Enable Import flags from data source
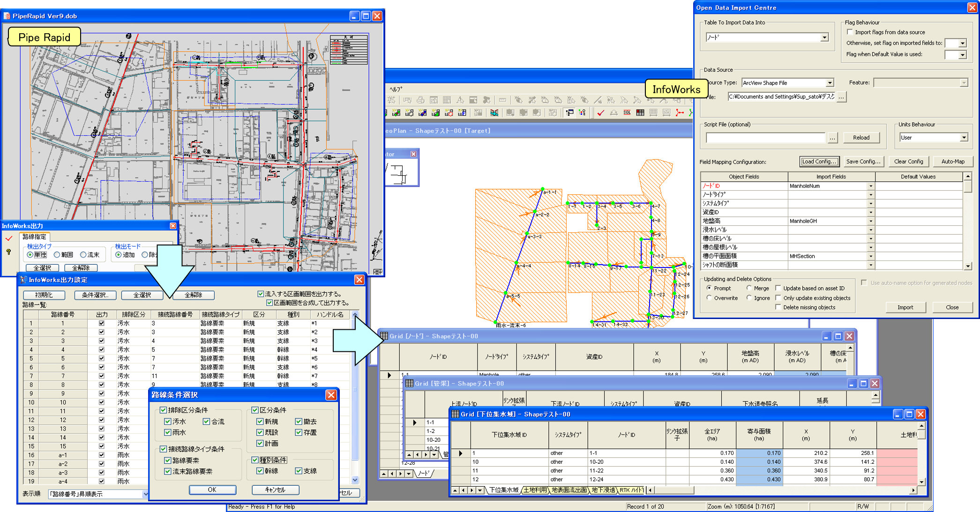This screenshot has height=512, width=980. [850, 32]
